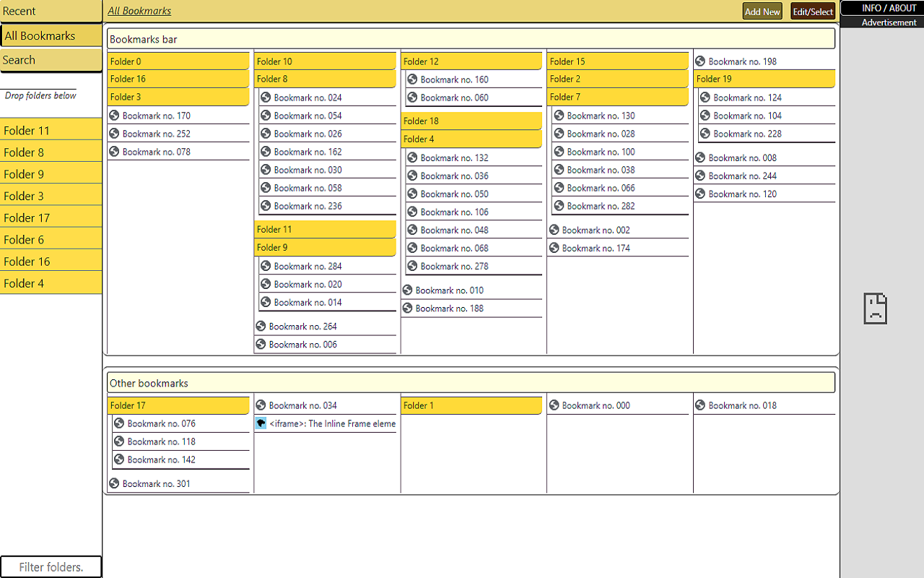The width and height of the screenshot is (924, 578).
Task: Click the favicon next to Bookmark no. 018
Action: [699, 405]
